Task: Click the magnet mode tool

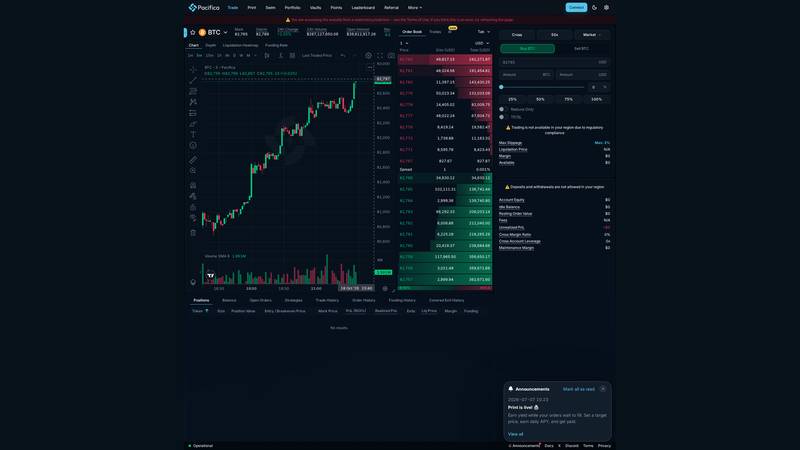Action: pos(193,185)
